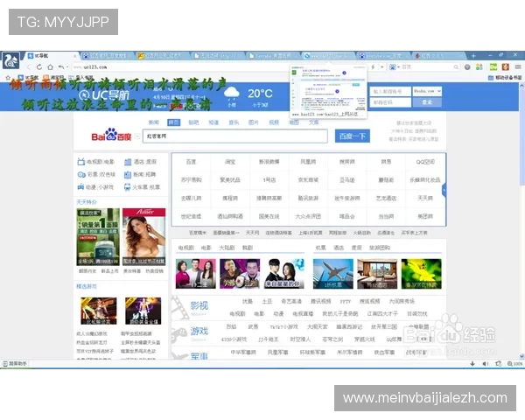
Task: Click the 电视剧·电影 category icon
Action: 81,162
